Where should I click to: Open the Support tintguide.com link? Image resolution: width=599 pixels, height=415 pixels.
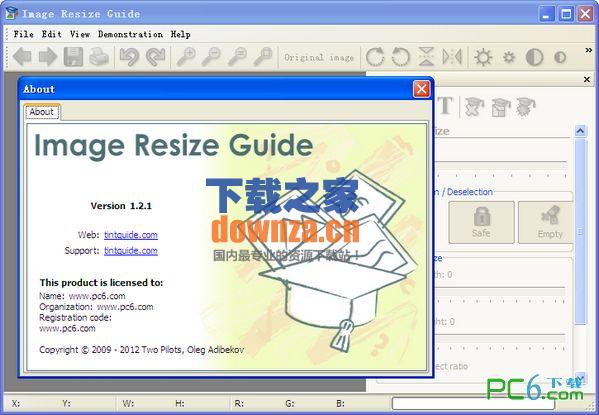(131, 251)
